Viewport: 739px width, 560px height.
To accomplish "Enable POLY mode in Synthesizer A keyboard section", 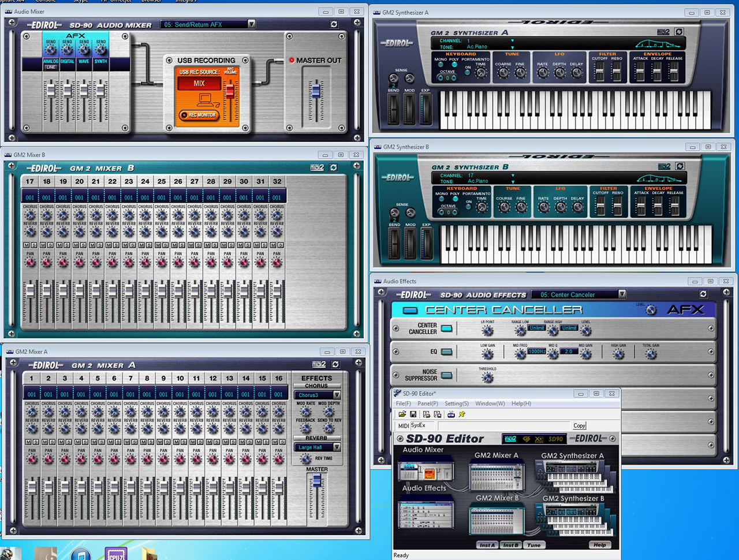I will 454,65.
